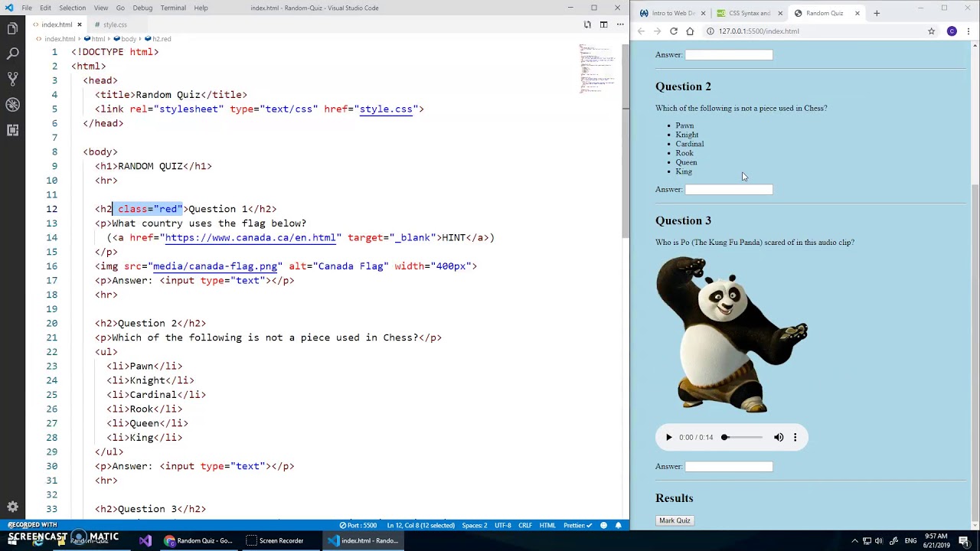The width and height of the screenshot is (980, 551).
Task: Open the Source Control view
Action: tap(12, 79)
